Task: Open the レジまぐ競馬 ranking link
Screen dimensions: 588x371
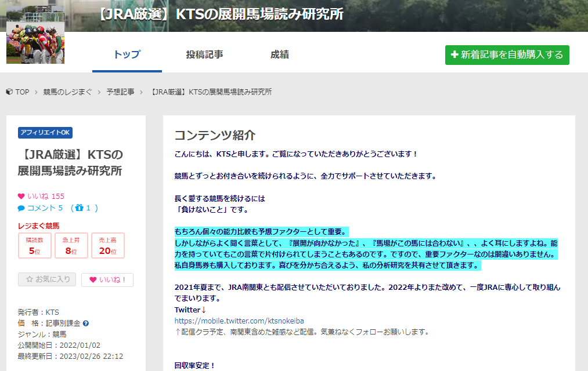Action: [x=39, y=225]
